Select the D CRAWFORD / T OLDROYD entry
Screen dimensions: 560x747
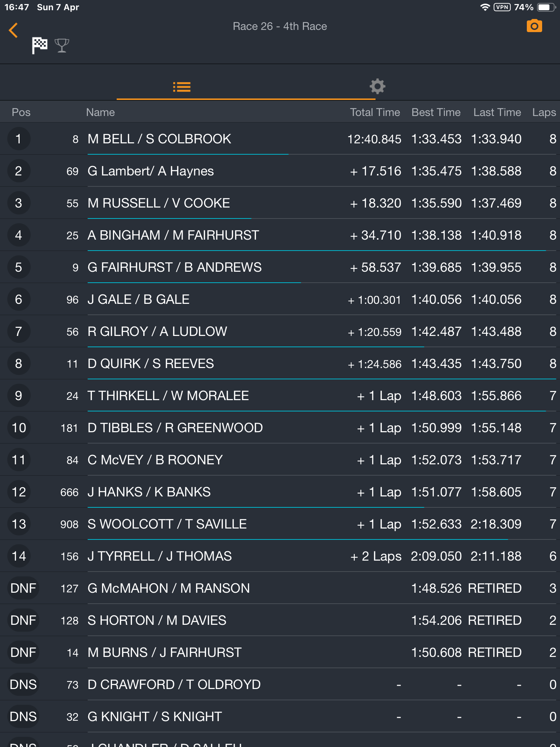pos(280,684)
